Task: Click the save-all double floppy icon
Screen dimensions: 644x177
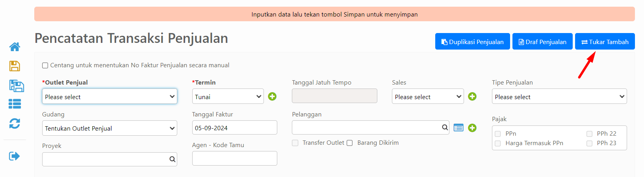Action: (17, 86)
